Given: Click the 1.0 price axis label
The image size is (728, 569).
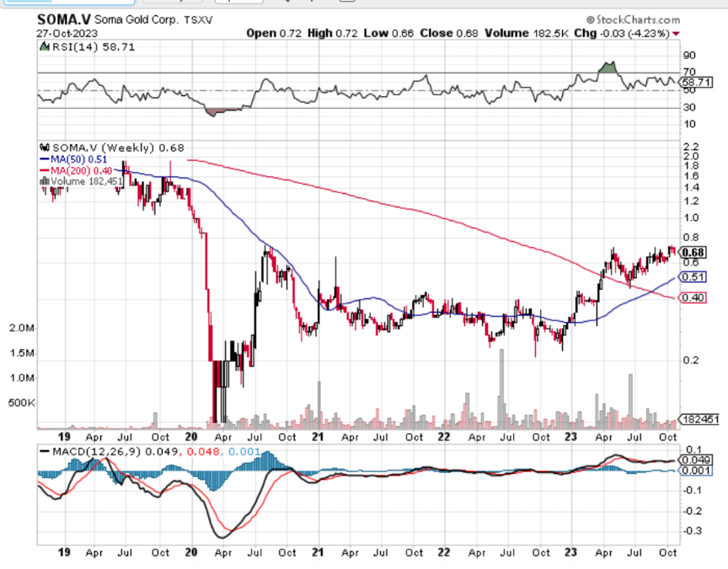Looking at the screenshot, I should (x=691, y=217).
